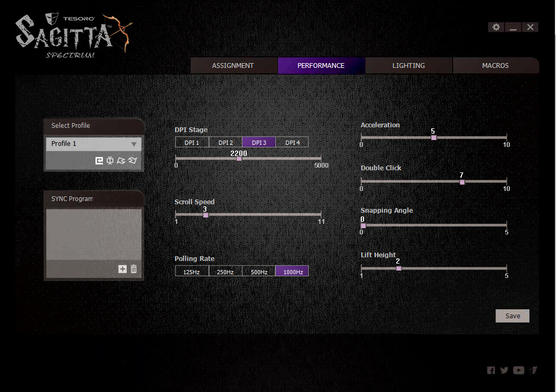
Task: Set polling rate to 500Hz
Action: pyautogui.click(x=259, y=272)
